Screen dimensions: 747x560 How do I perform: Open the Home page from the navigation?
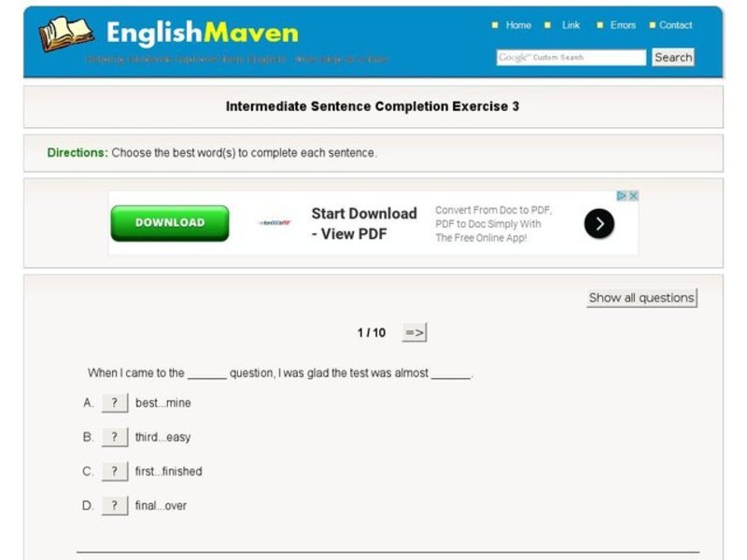(517, 25)
